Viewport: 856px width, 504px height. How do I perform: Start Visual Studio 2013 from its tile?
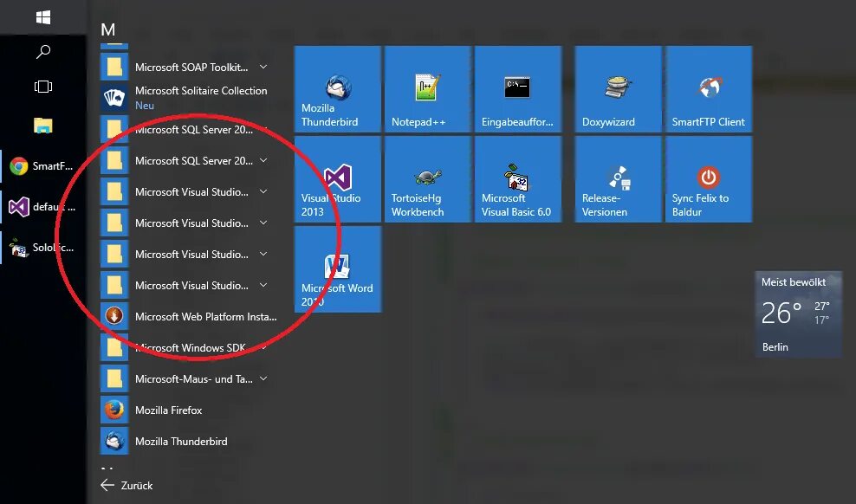tap(337, 179)
